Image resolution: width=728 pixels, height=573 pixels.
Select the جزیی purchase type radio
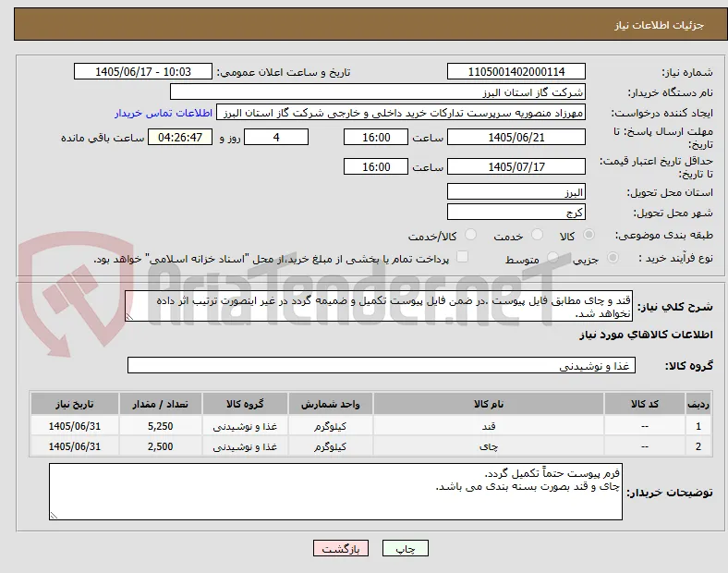613,257
